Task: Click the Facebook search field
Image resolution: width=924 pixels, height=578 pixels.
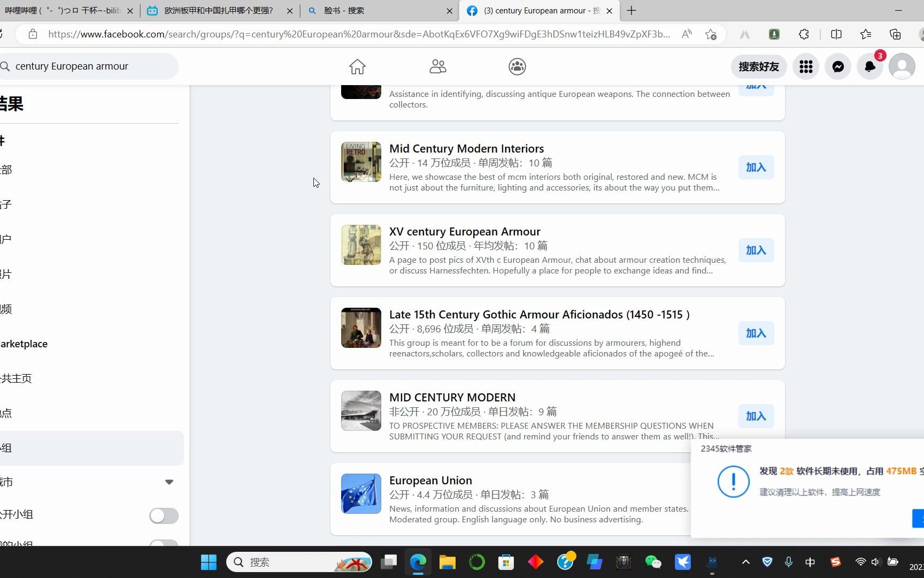Action: pos(88,66)
